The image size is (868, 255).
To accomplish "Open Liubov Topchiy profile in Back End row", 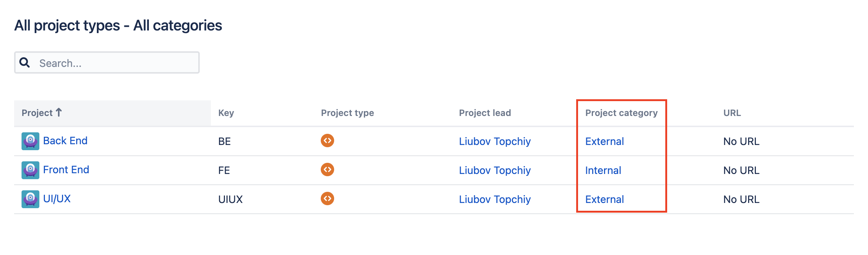I will [495, 142].
